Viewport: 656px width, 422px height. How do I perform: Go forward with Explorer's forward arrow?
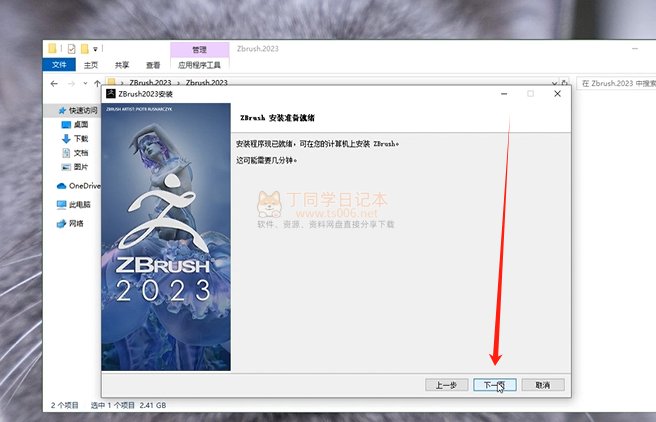click(72, 84)
